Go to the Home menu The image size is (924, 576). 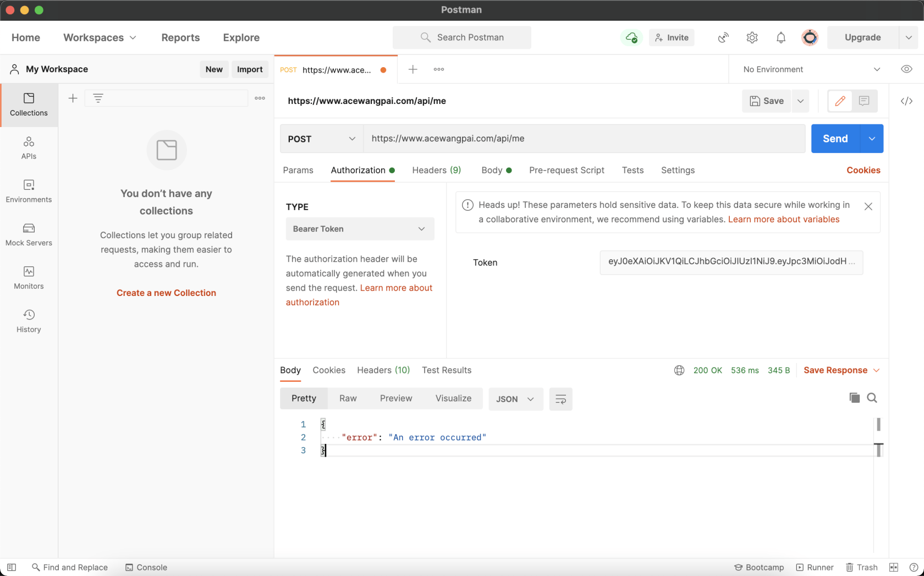coord(26,37)
